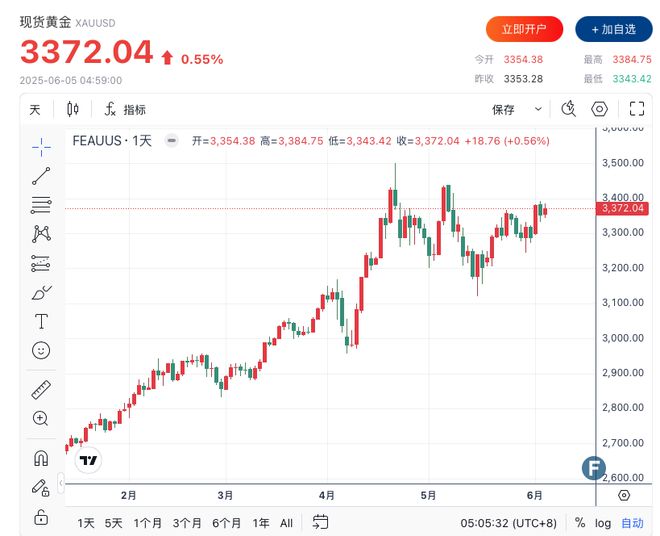The height and width of the screenshot is (536, 660).
Task: Toggle log scale
Action: click(603, 523)
